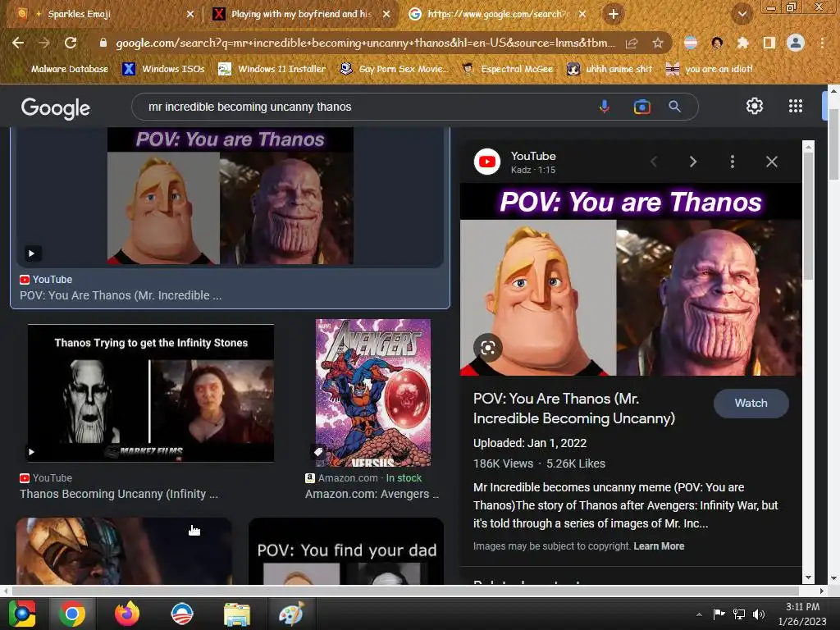Open the Obama-logo app in taskbar
The height and width of the screenshot is (630, 840).
(181, 614)
